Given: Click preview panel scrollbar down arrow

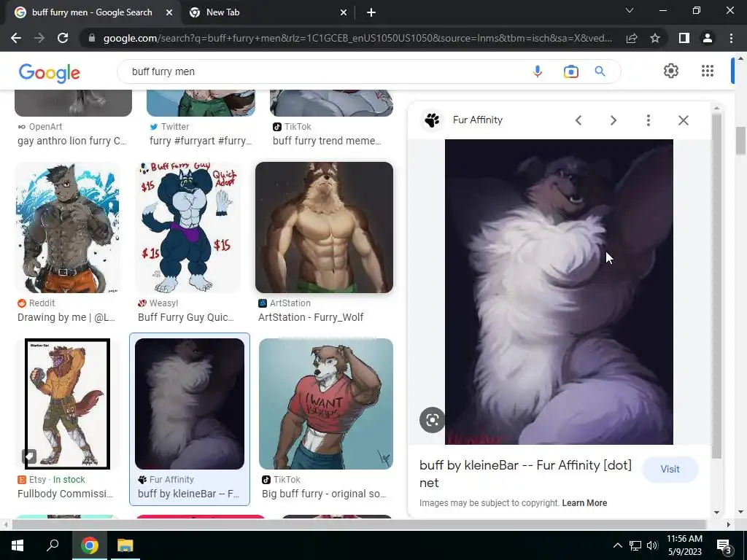Looking at the screenshot, I should click(x=716, y=513).
